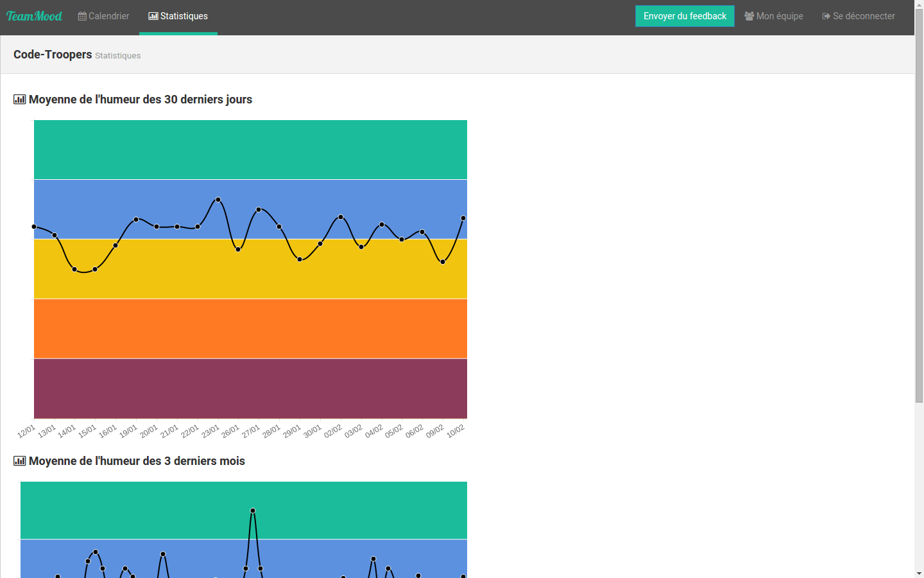This screenshot has width=924, height=578.
Task: Click chart icon beside the 30 derniers jours heading
Action: [x=19, y=100]
